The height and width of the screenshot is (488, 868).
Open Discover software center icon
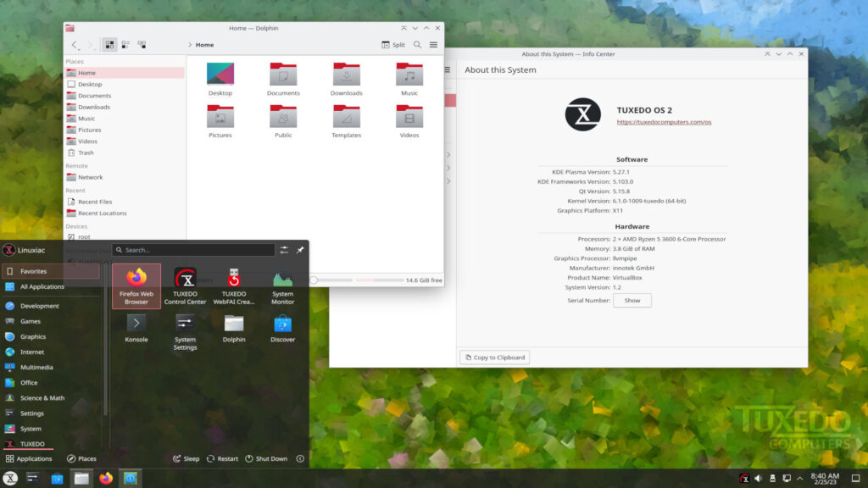click(x=282, y=329)
